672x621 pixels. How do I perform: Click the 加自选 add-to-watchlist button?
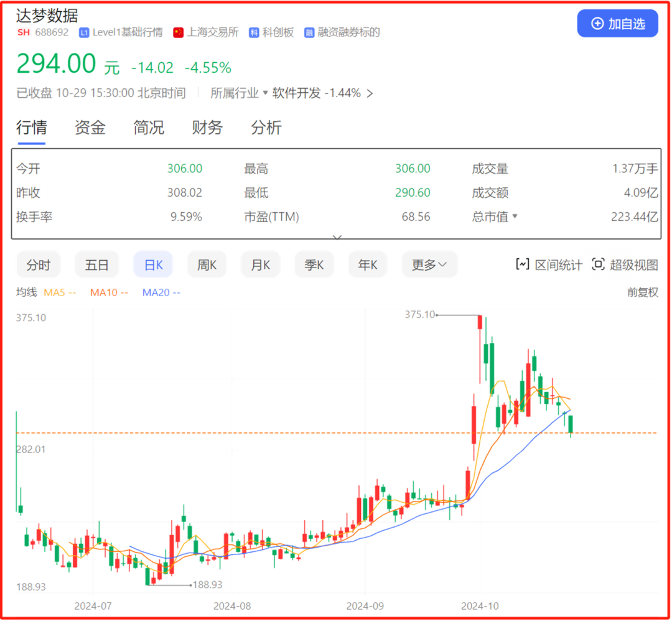tap(617, 24)
